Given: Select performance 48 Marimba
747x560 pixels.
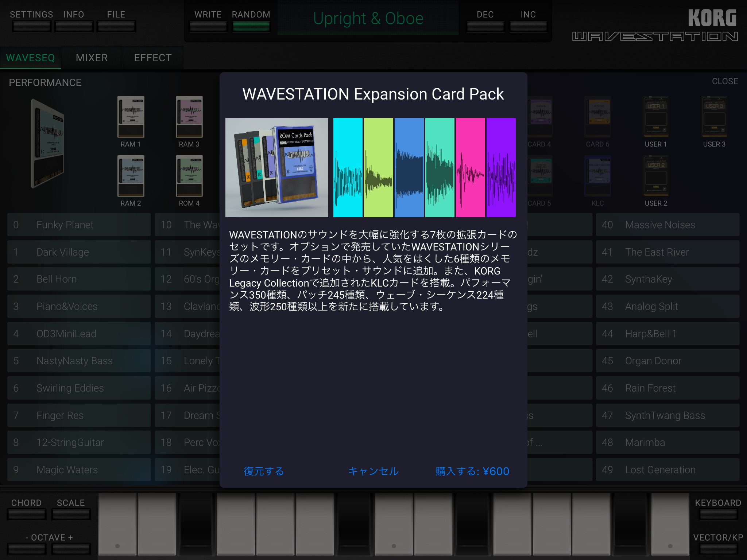Looking at the screenshot, I should (667, 442).
